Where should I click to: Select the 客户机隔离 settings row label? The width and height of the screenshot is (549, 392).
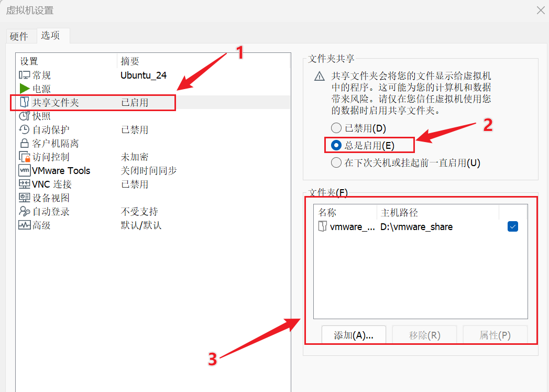pyautogui.click(x=56, y=144)
